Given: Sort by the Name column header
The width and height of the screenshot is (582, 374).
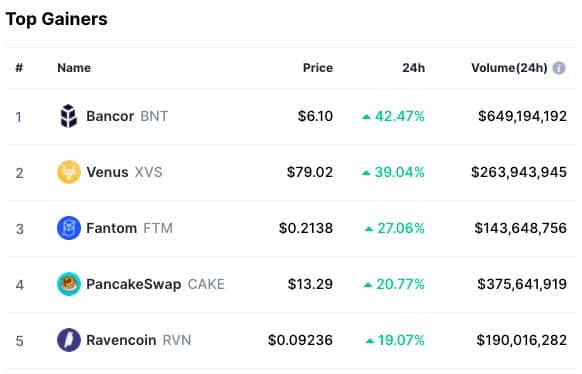Looking at the screenshot, I should [x=74, y=68].
